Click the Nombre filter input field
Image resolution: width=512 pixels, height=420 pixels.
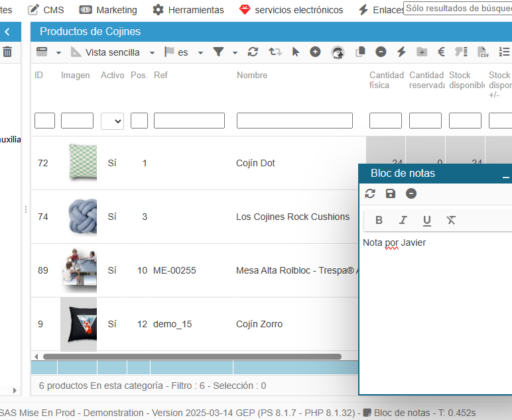(x=294, y=121)
